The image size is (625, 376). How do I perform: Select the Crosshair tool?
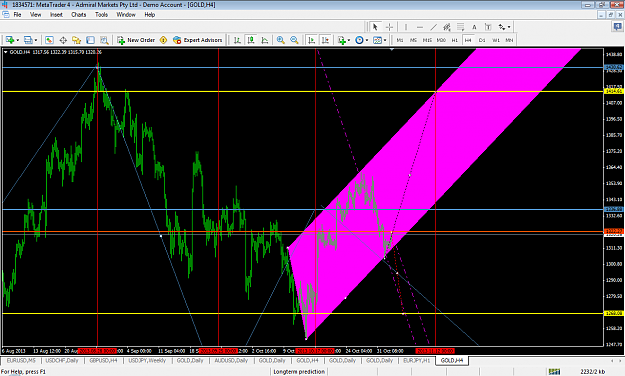tap(389, 27)
